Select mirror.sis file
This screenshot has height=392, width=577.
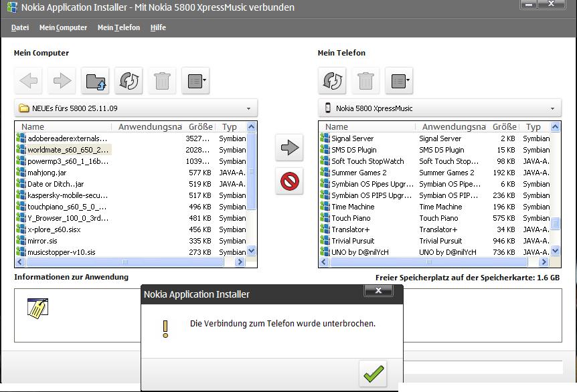pyautogui.click(x=131, y=241)
